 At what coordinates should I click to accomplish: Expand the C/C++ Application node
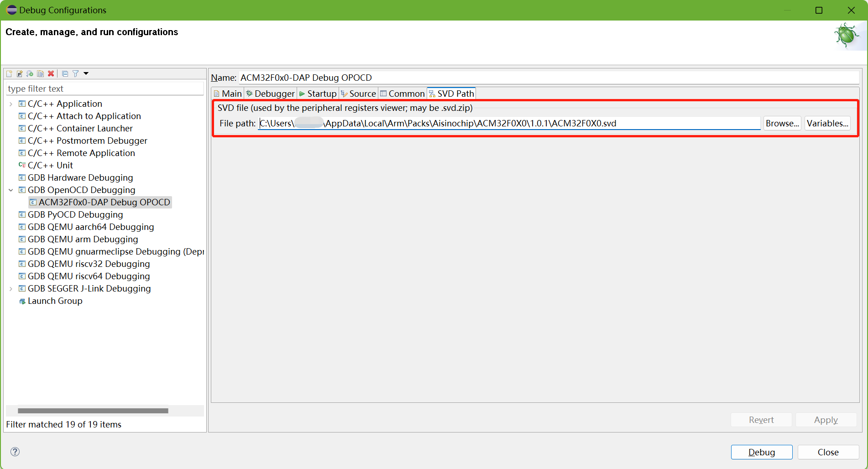[x=11, y=104]
